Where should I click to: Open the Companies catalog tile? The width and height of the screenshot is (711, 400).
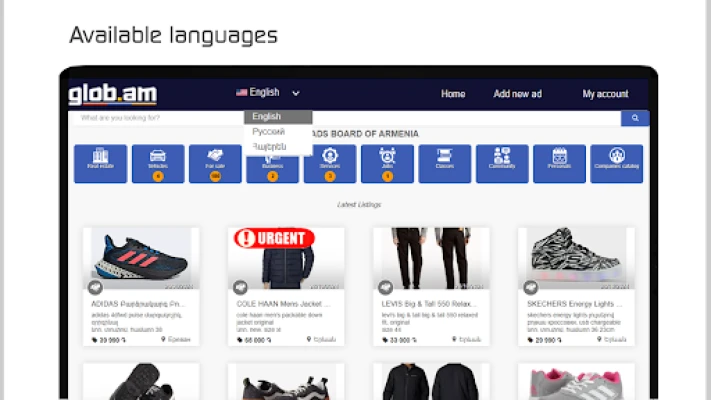point(617,164)
